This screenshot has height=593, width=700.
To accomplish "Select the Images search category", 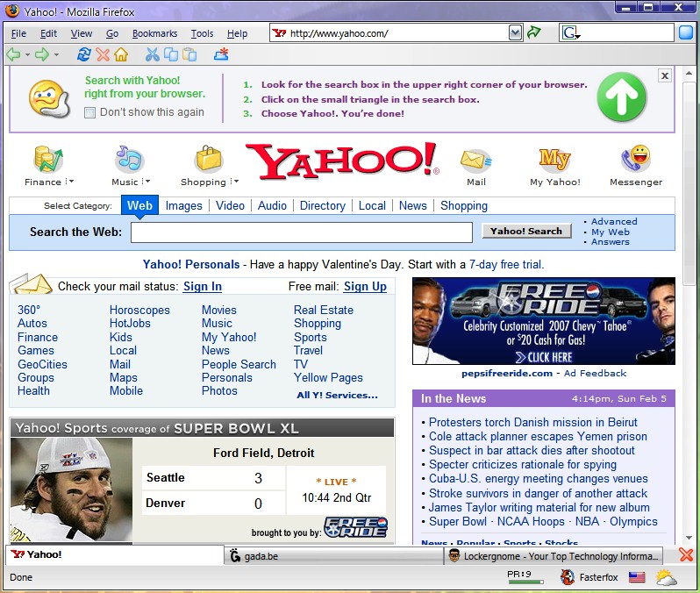I will click(x=183, y=205).
